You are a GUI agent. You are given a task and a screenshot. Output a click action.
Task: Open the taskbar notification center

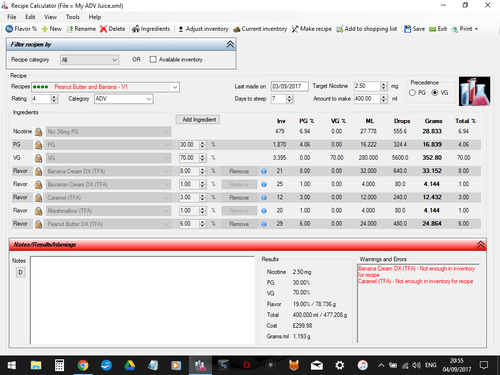click(x=484, y=365)
